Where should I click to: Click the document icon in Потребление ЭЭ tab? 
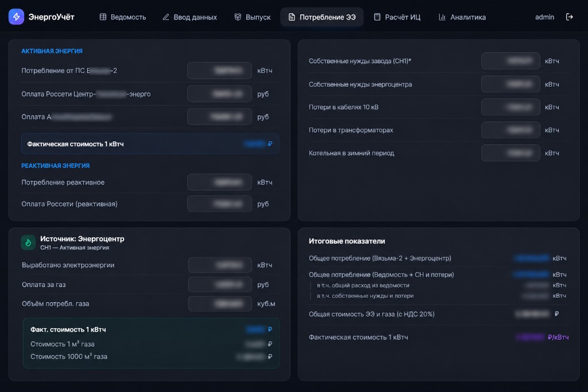(291, 17)
